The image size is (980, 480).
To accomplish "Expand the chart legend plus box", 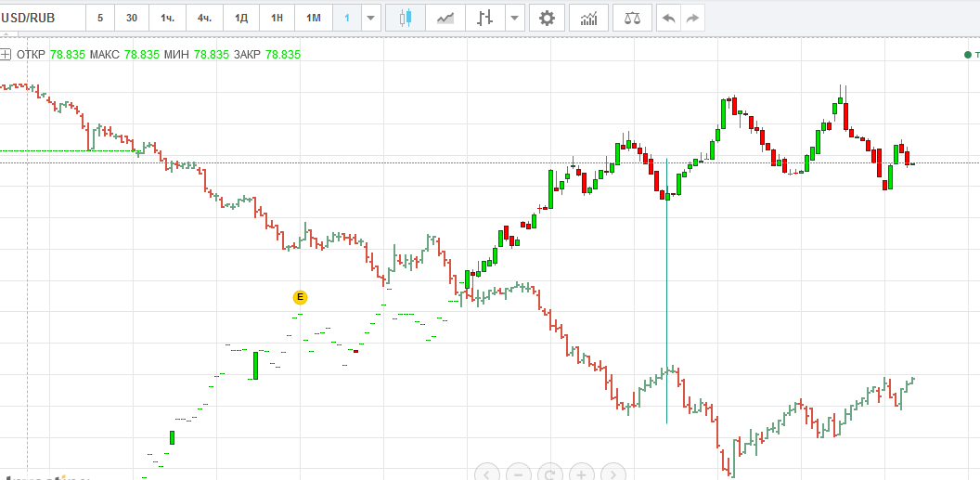I will click(x=5, y=55).
